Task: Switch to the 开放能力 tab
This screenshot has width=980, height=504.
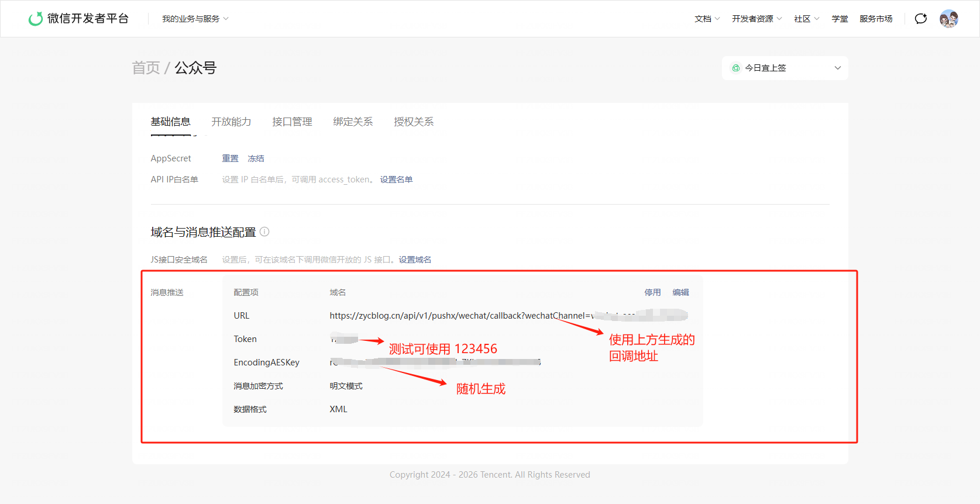Action: point(231,122)
